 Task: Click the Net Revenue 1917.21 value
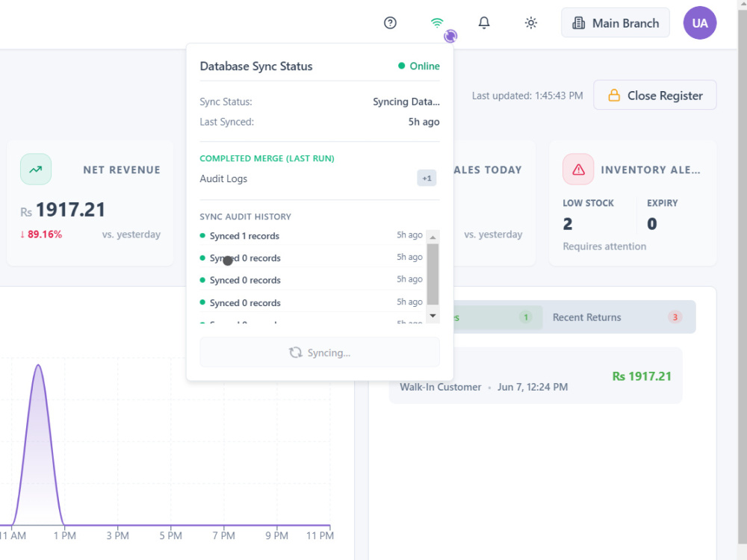(70, 210)
